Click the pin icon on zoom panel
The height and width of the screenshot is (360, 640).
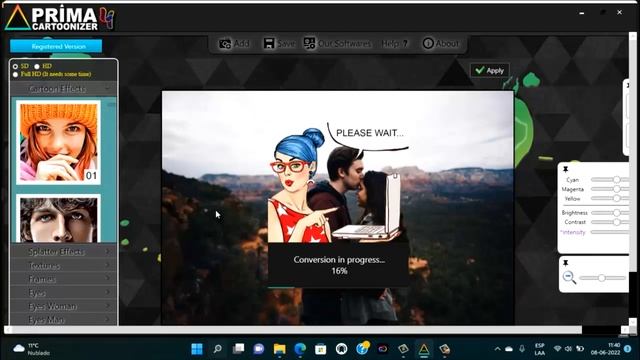(566, 263)
